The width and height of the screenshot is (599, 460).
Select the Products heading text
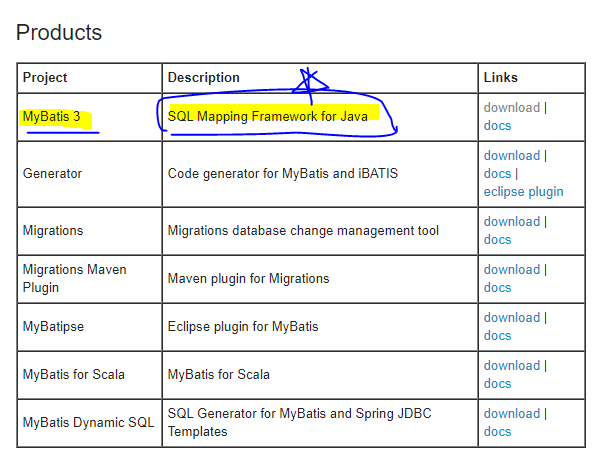click(x=59, y=32)
